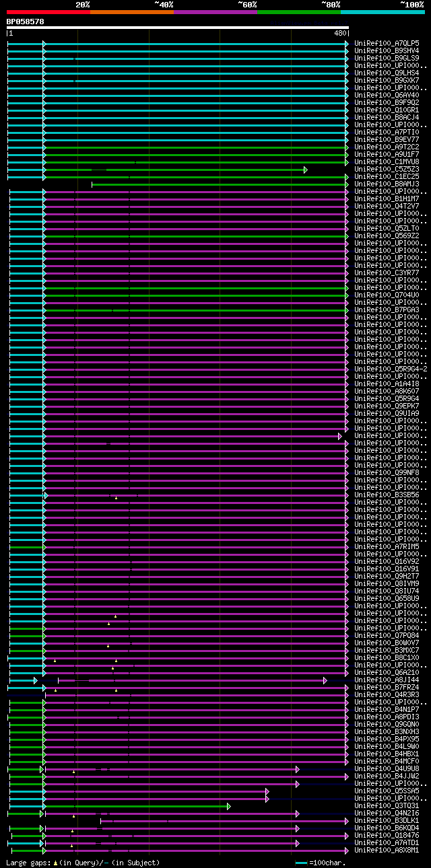This screenshot has width=431, height=868.
Task: Select UniRef100_Q5SSA5 label
Action: pos(387,791)
